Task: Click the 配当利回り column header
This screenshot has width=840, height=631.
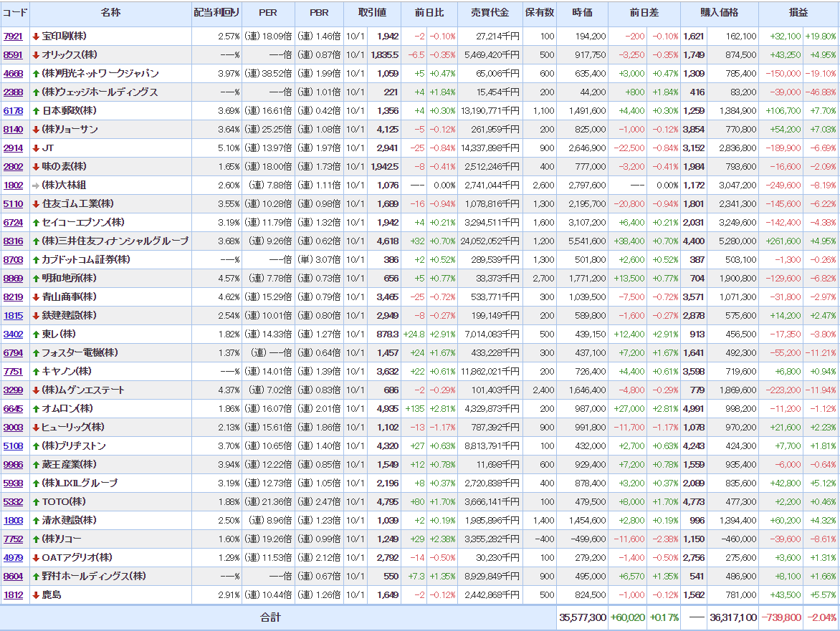Action: click(x=216, y=13)
